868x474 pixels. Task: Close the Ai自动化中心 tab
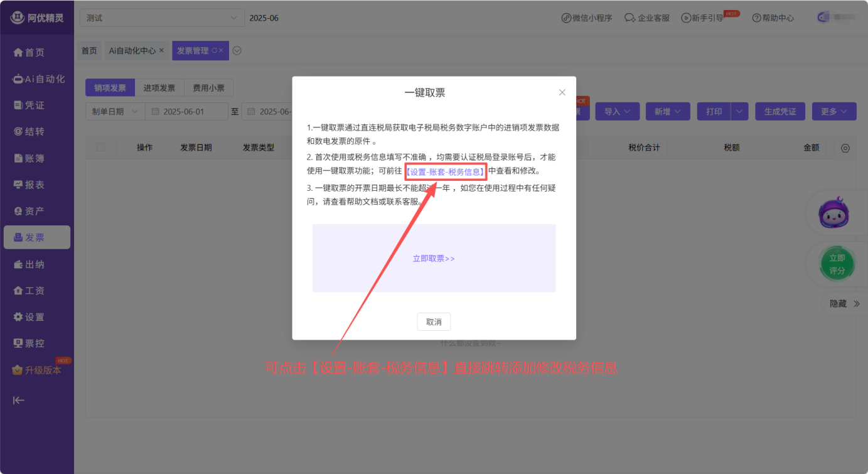[161, 50]
